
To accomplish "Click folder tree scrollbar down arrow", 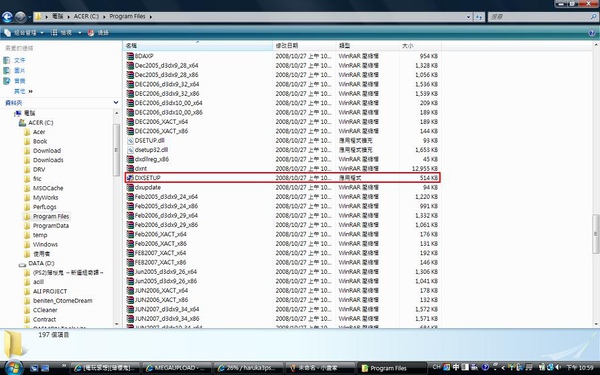I will (x=117, y=324).
